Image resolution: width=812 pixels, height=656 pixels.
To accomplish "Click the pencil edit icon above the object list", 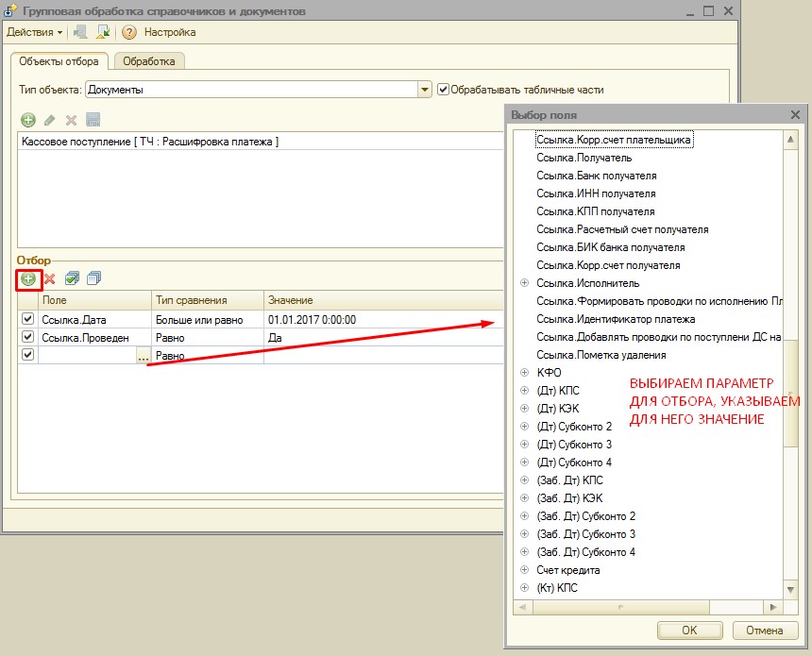I will pos(49,120).
